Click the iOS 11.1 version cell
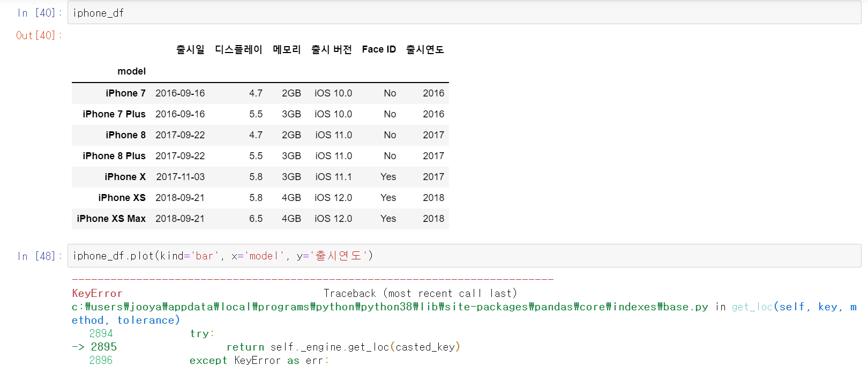The image size is (868, 365). [334, 177]
